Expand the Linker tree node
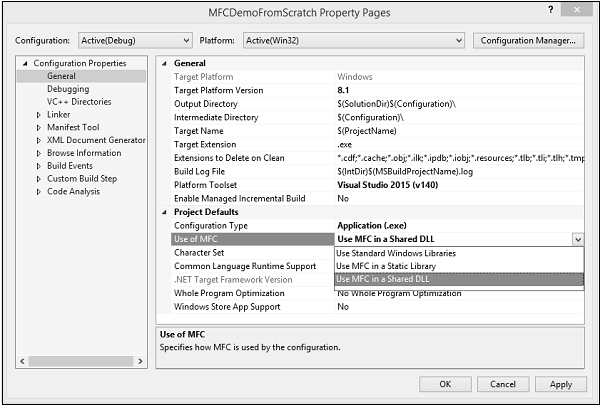This screenshot has height=405, width=600. pyautogui.click(x=38, y=114)
